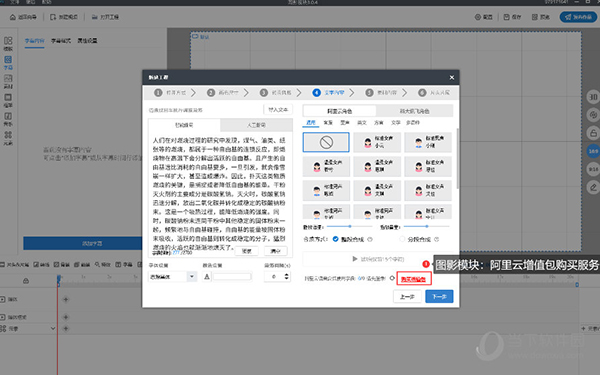Increase the interval spinner value
600x375 pixels.
click(x=287, y=274)
